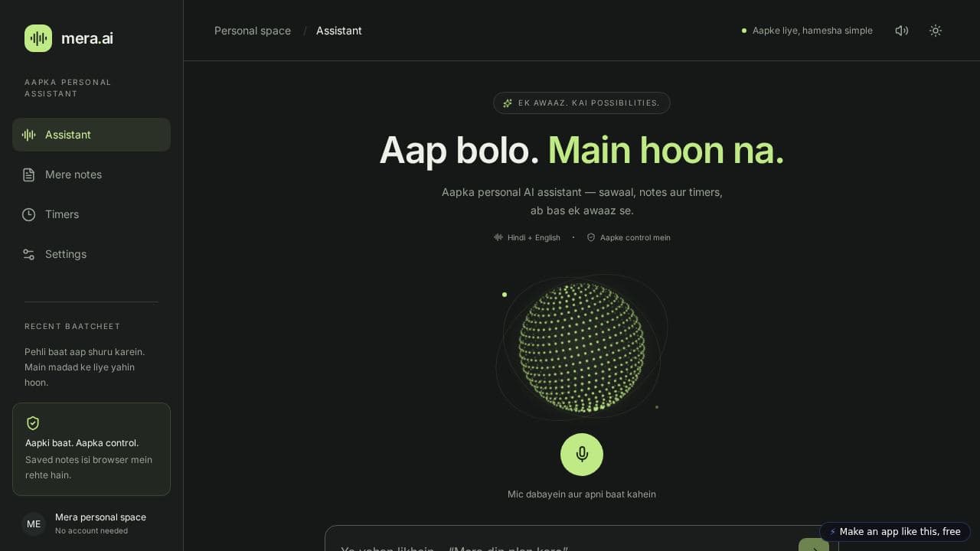Click the "Aap bolo. Main hoon na." headline

coord(582,150)
